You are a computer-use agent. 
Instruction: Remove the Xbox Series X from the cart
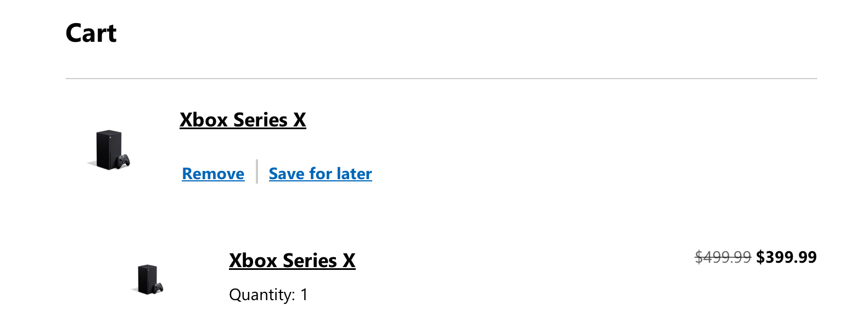pos(213,174)
